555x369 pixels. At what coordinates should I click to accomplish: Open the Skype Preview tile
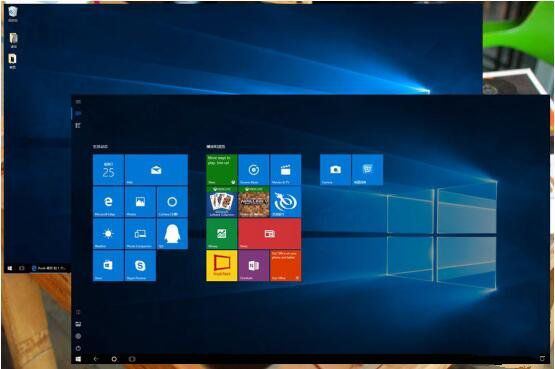coord(140,265)
